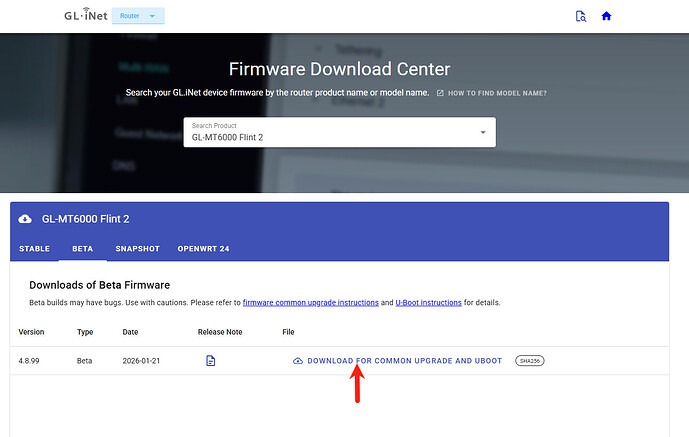Image resolution: width=689 pixels, height=437 pixels.
Task: Click the external link icon beside How to Find
Action: click(x=440, y=93)
